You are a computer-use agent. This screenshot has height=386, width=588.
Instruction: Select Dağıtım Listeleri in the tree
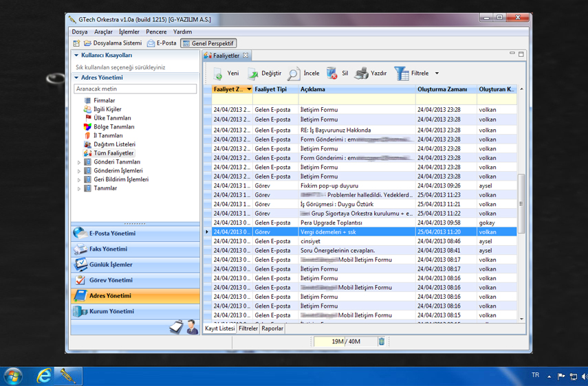[114, 144]
